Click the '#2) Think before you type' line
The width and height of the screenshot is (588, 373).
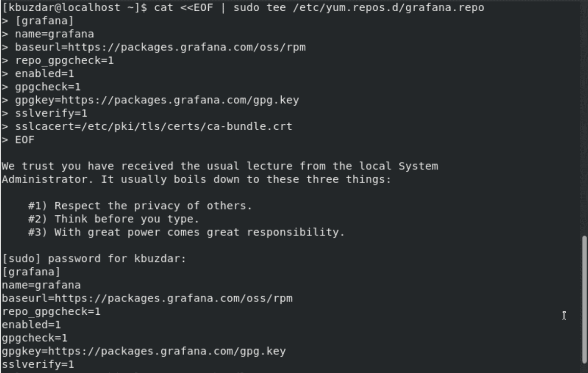(114, 219)
